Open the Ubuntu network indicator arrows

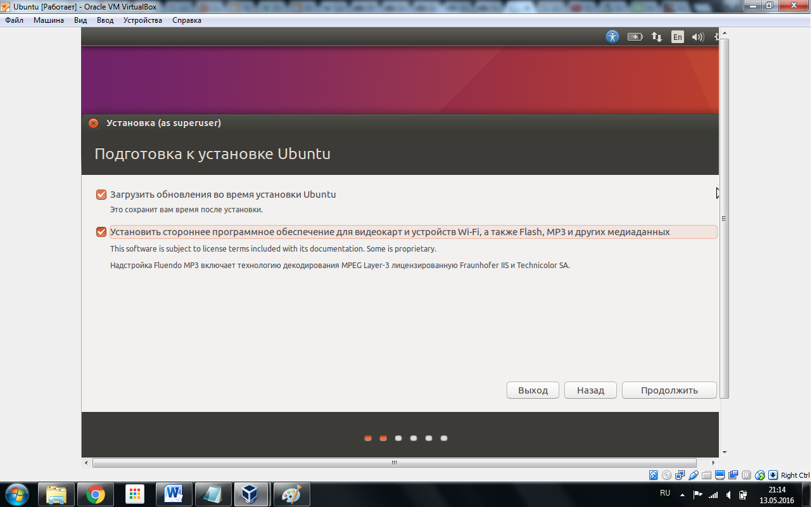pos(657,37)
